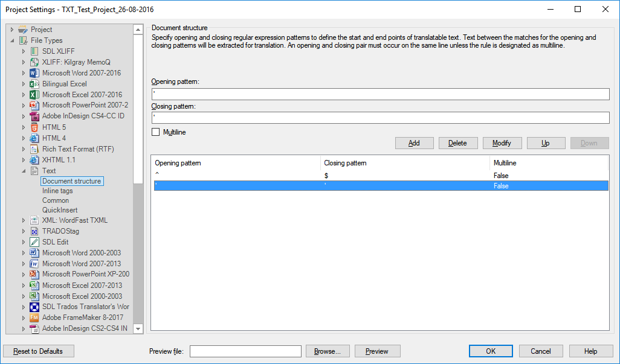The height and width of the screenshot is (364, 620).
Task: Click the HTML 5 icon
Action: pyautogui.click(x=34, y=127)
